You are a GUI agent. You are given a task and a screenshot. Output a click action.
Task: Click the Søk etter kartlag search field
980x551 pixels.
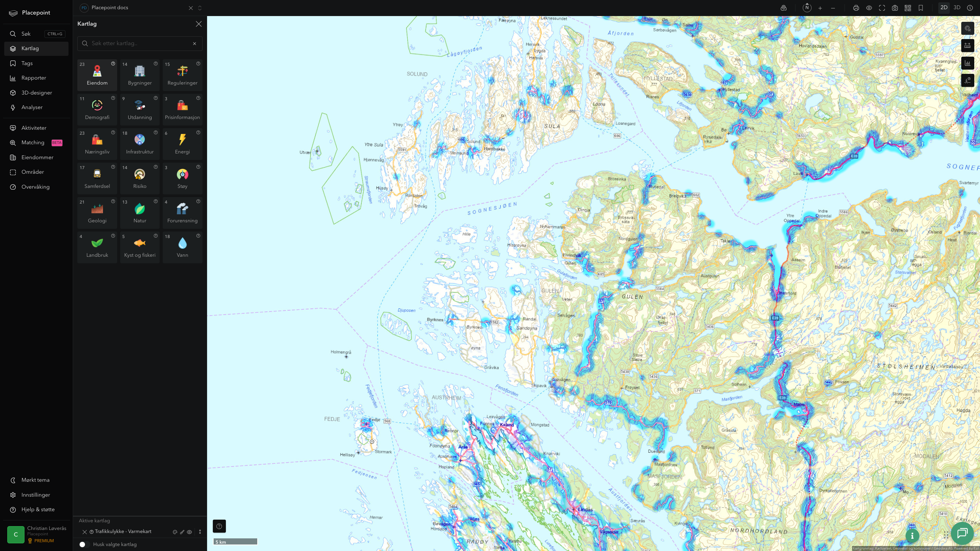pos(140,43)
